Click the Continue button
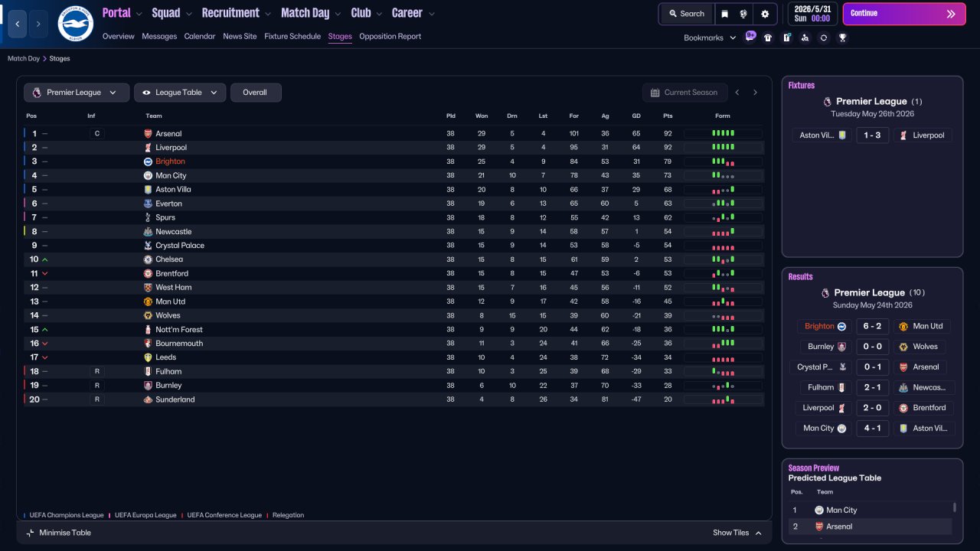 tap(904, 14)
